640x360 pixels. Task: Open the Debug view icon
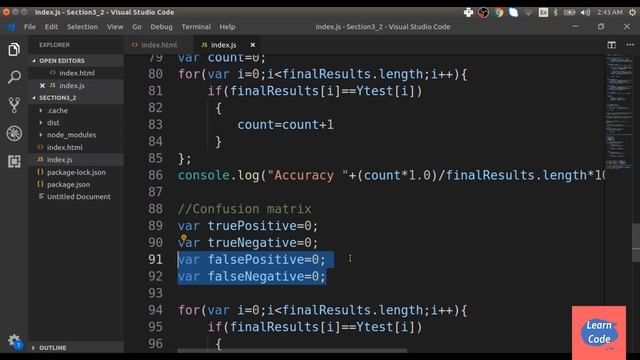tap(14, 133)
